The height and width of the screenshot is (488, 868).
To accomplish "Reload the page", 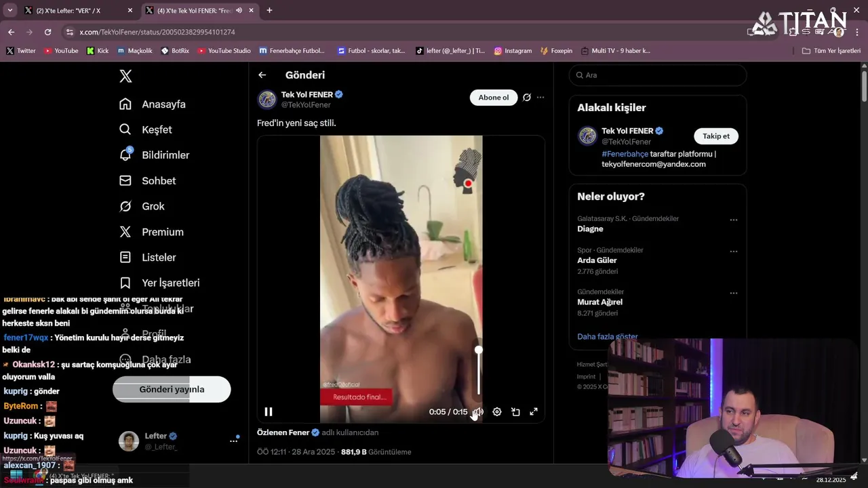I will [47, 32].
